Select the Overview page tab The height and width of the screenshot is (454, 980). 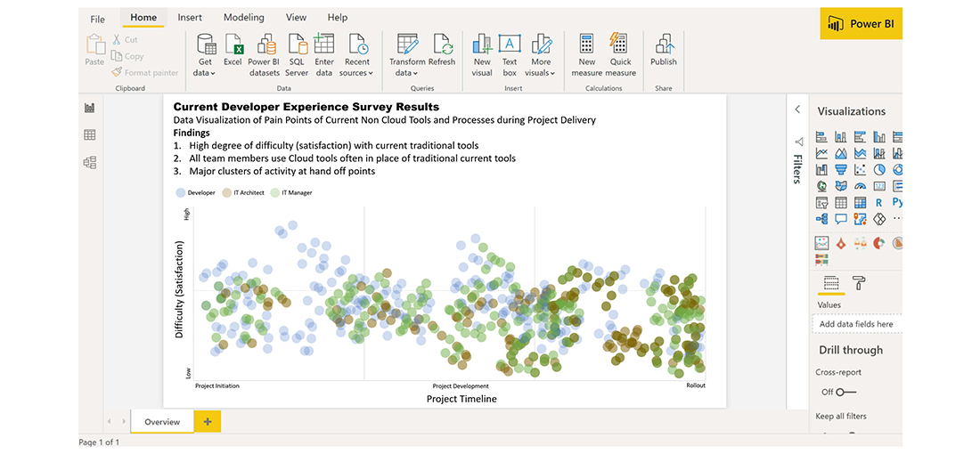(162, 422)
